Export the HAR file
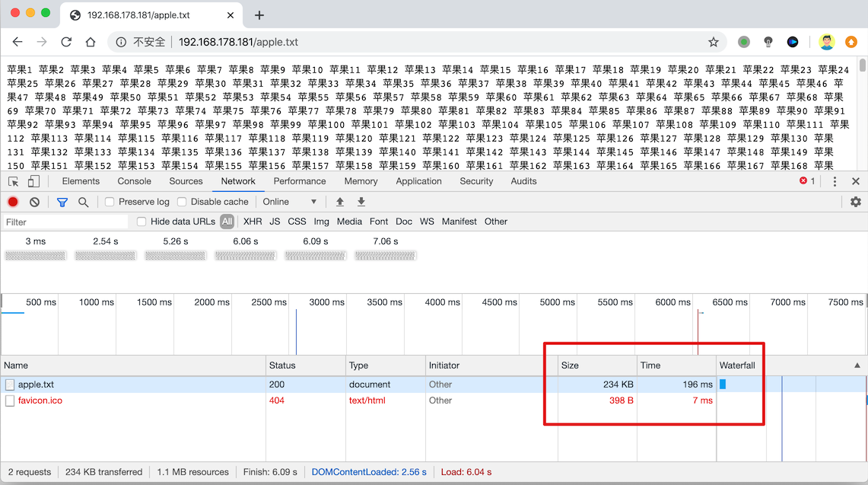Viewport: 868px width, 485px height. (361, 202)
